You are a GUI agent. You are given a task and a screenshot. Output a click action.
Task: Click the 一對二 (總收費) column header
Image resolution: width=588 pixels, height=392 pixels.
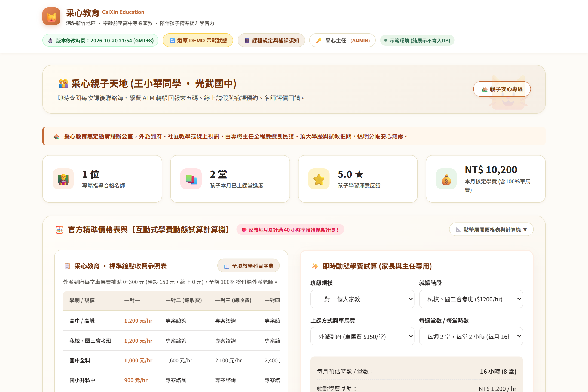[184, 300]
